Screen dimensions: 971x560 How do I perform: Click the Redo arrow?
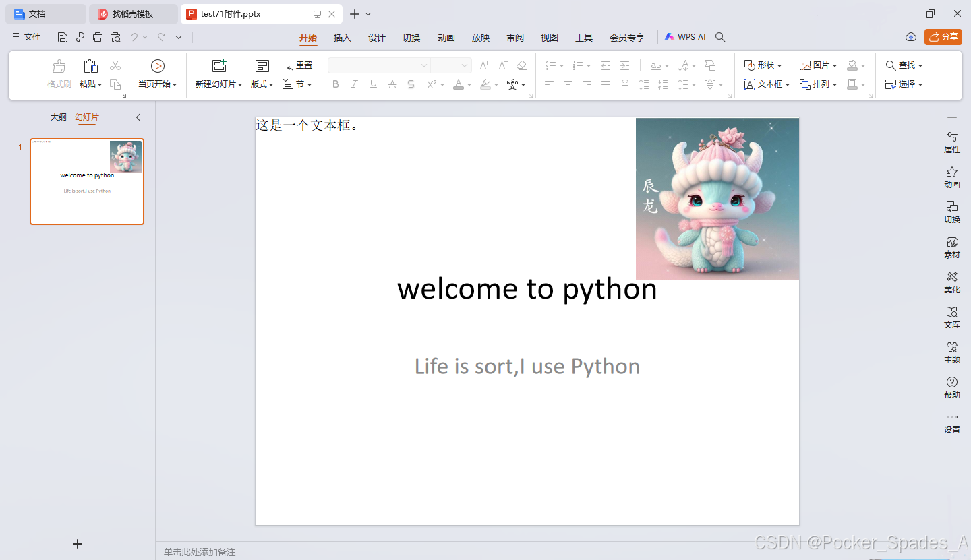click(x=161, y=37)
